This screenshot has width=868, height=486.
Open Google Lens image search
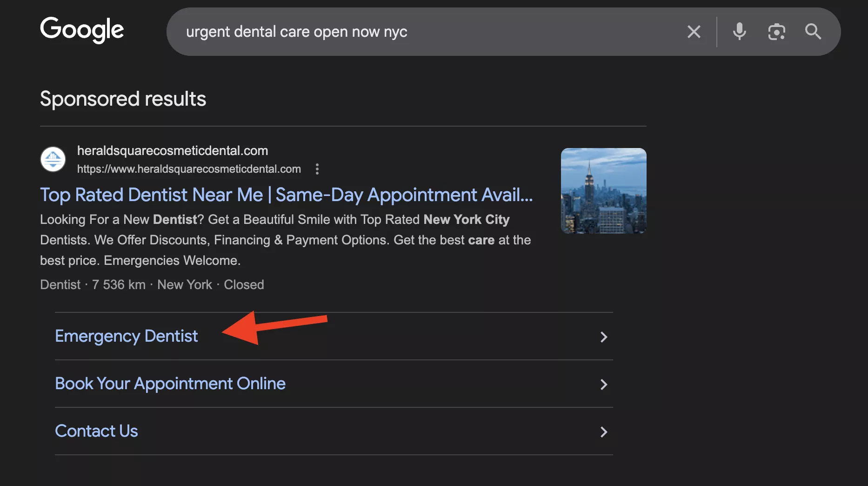[x=776, y=32]
